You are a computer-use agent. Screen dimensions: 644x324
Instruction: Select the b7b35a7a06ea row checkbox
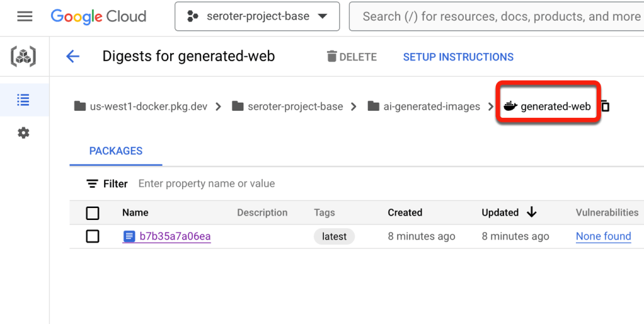point(93,236)
